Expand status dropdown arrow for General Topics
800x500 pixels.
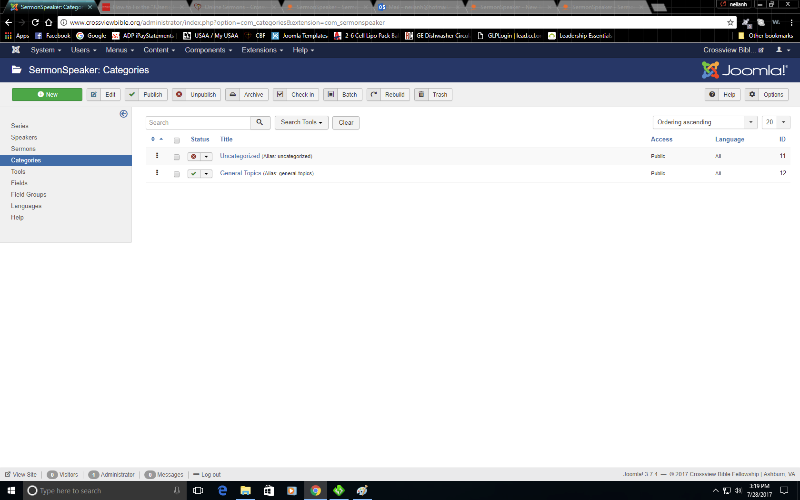pyautogui.click(x=206, y=173)
